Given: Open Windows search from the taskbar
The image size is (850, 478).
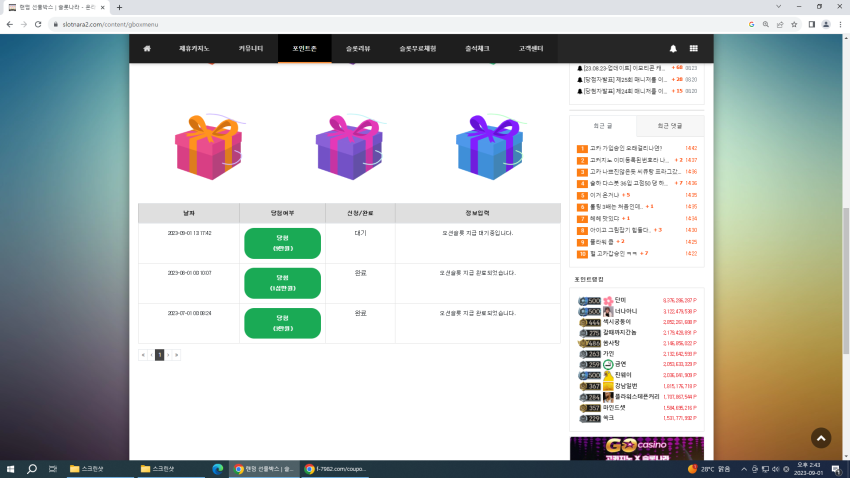Looking at the screenshot, I should click(x=32, y=469).
